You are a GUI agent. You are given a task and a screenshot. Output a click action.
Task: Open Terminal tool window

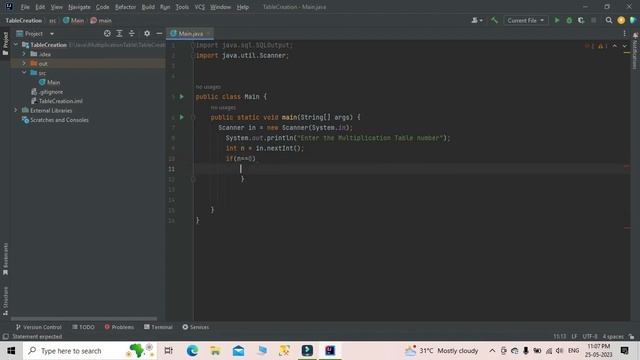click(x=158, y=327)
